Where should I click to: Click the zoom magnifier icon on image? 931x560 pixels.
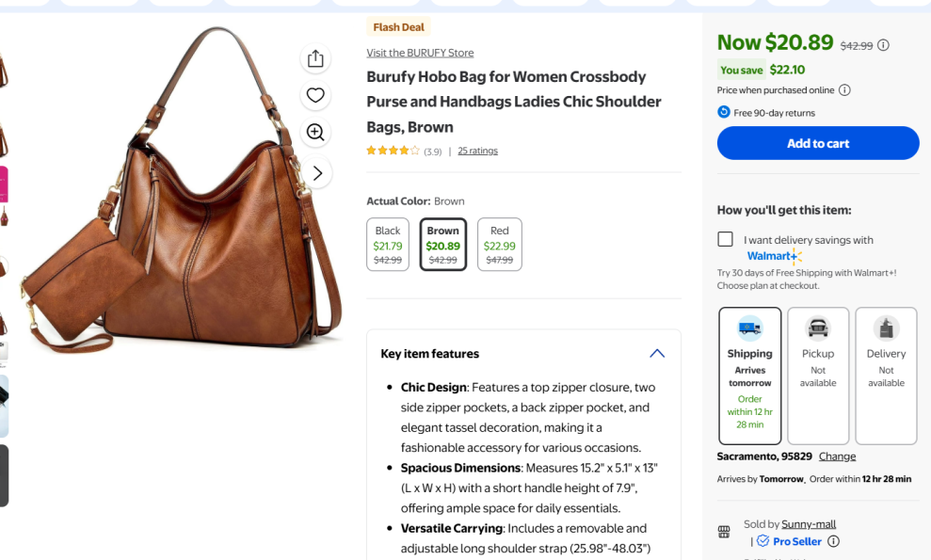click(315, 133)
